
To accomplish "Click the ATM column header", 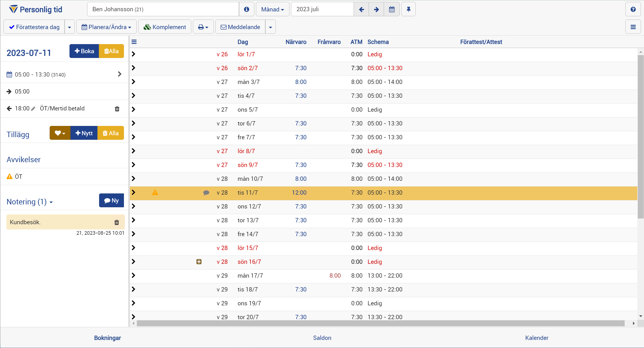I will (x=356, y=42).
